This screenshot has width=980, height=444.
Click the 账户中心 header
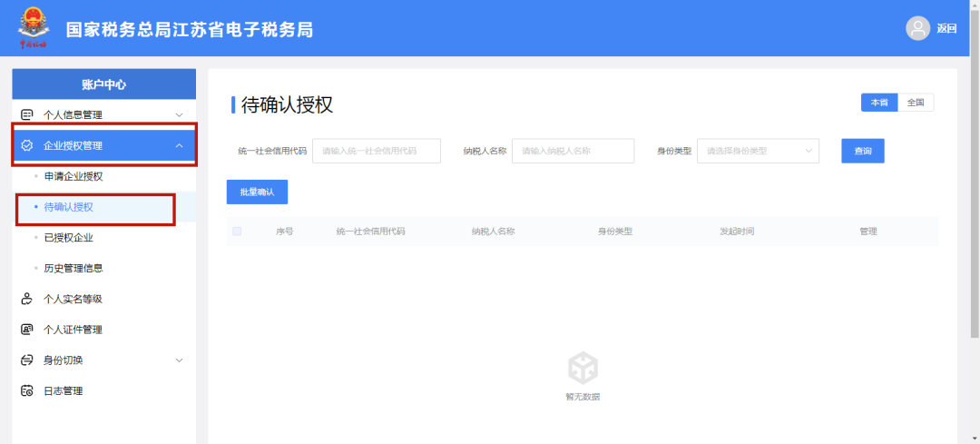click(103, 84)
